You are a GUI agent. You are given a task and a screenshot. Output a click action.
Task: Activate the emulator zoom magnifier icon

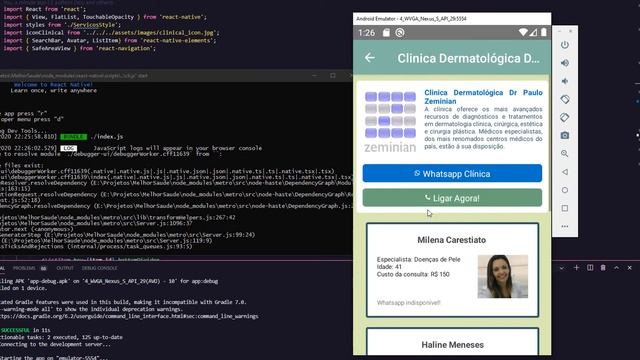pos(565,154)
